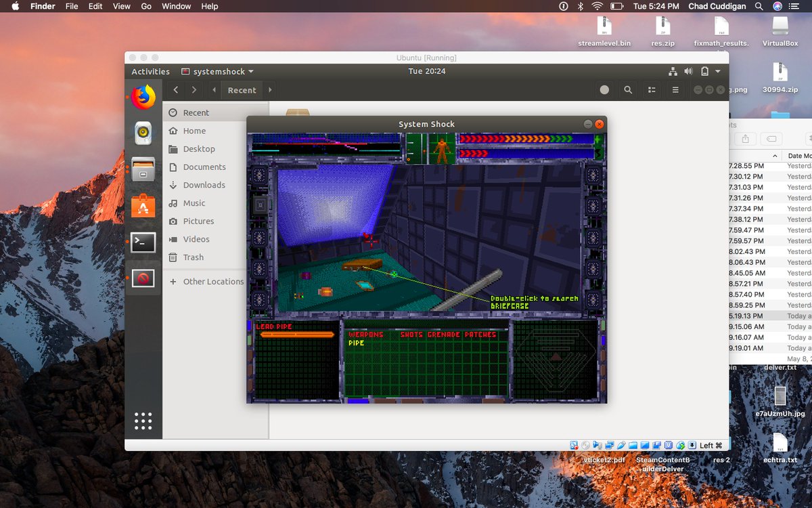Viewport: 812px width, 508px height.
Task: Click the briefcase on the floor
Action: click(x=362, y=265)
